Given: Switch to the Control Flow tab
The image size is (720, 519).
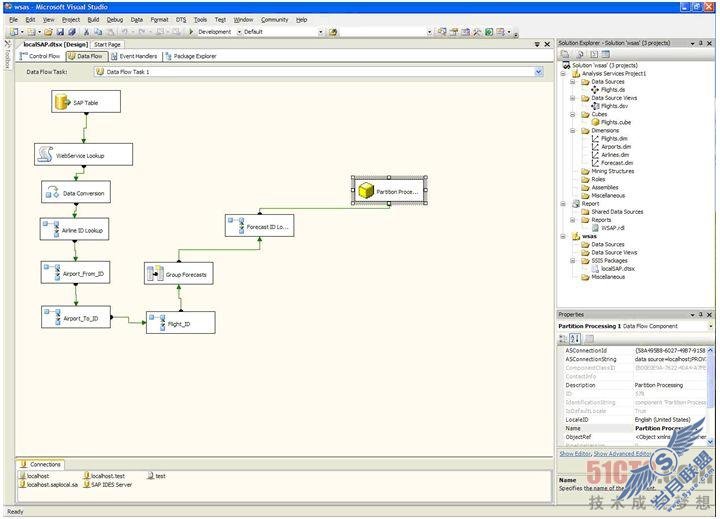Looking at the screenshot, I should click(x=40, y=56).
